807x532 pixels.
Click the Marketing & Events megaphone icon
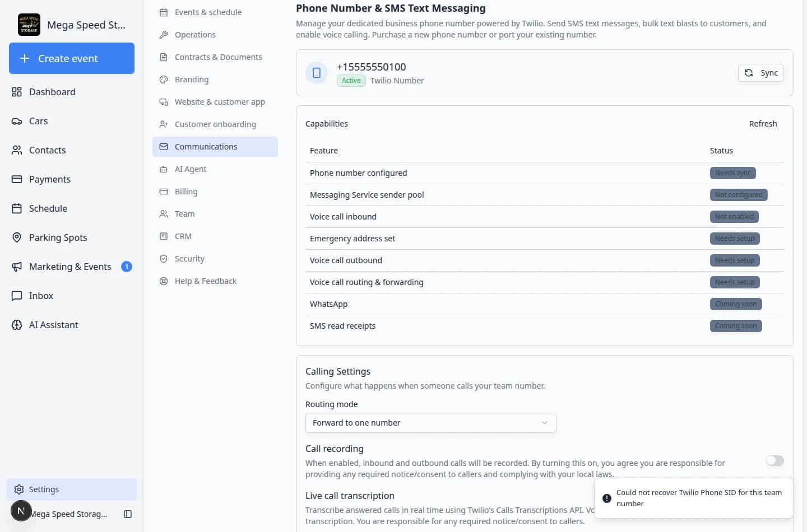(x=17, y=267)
